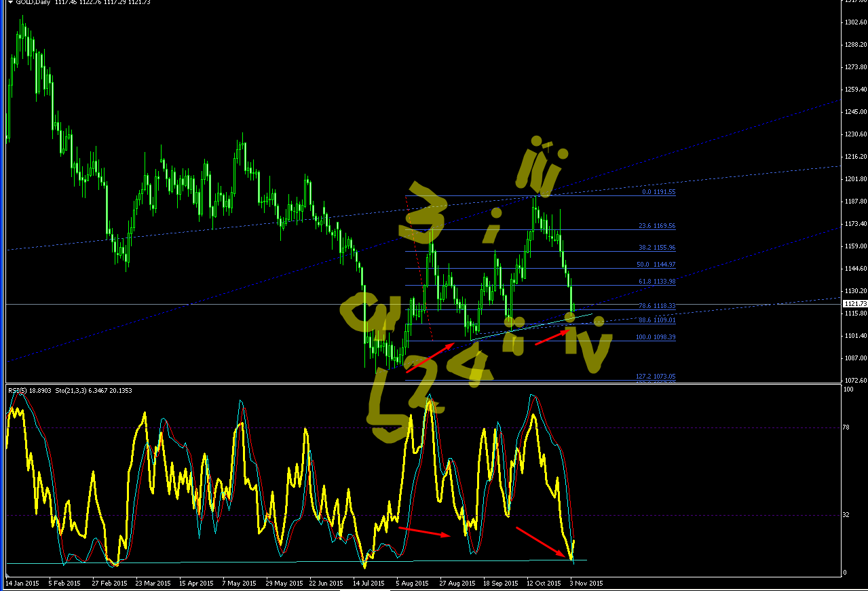
Task: Click the 1216.20 price scale label
Action: tap(856, 157)
